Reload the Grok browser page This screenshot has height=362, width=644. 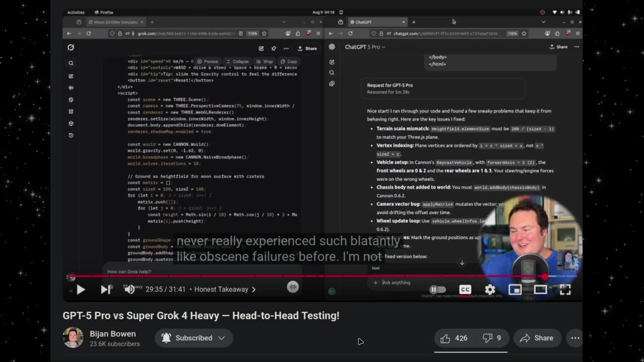[89, 34]
